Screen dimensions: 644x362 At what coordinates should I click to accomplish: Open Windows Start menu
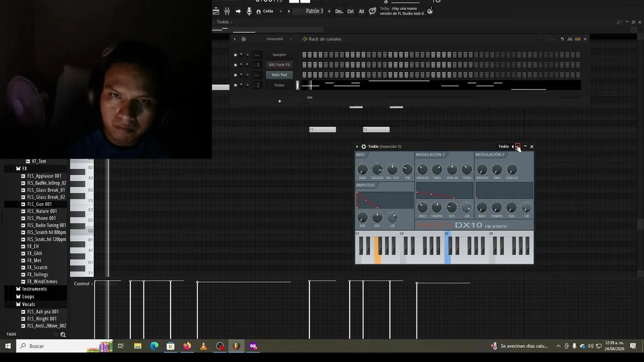[x=8, y=346]
